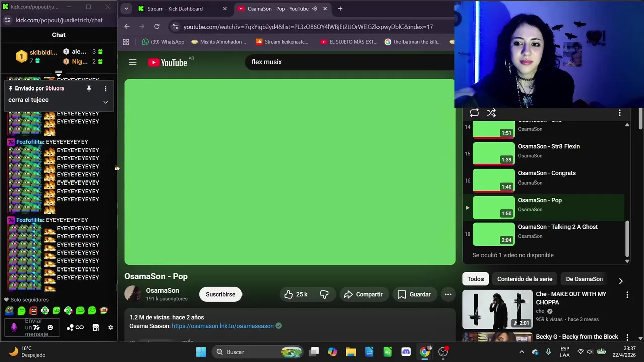Reload the YouTube page
Image resolution: width=644 pixels, height=362 pixels.
[x=157, y=26]
